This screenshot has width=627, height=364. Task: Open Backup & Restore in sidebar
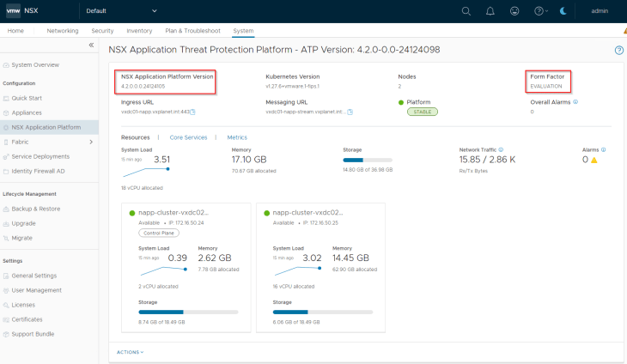click(x=36, y=209)
